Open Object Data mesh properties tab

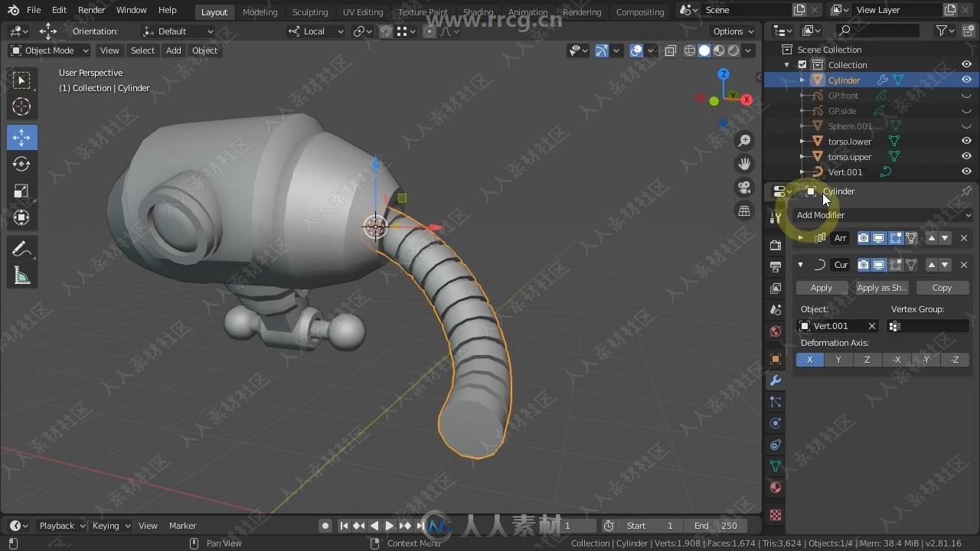[x=776, y=466]
